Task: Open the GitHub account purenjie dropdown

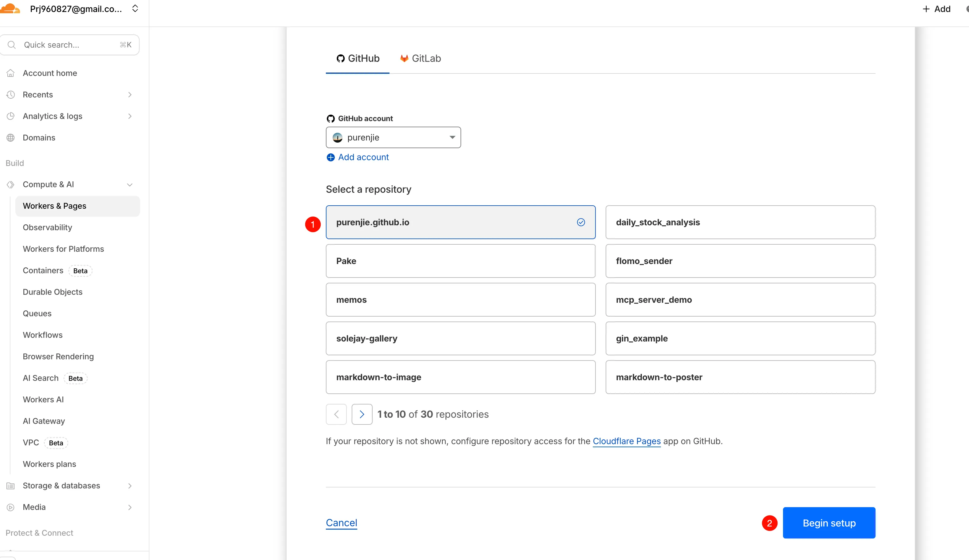Action: [x=393, y=138]
